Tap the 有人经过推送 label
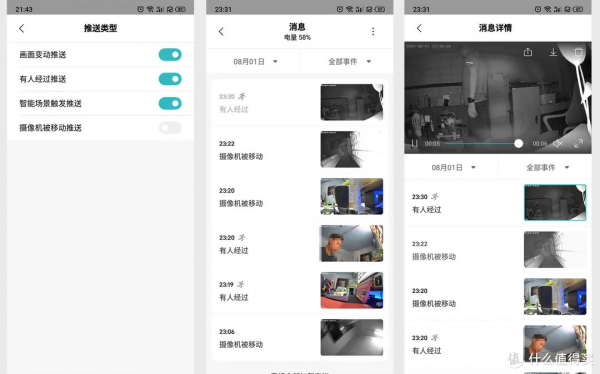The height and width of the screenshot is (374, 600). tap(43, 79)
